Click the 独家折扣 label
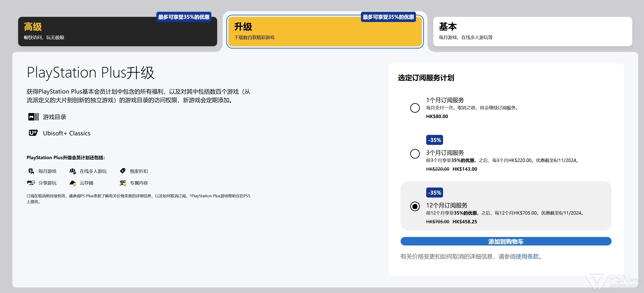Viewport: 644px width, 293px height. [x=139, y=171]
